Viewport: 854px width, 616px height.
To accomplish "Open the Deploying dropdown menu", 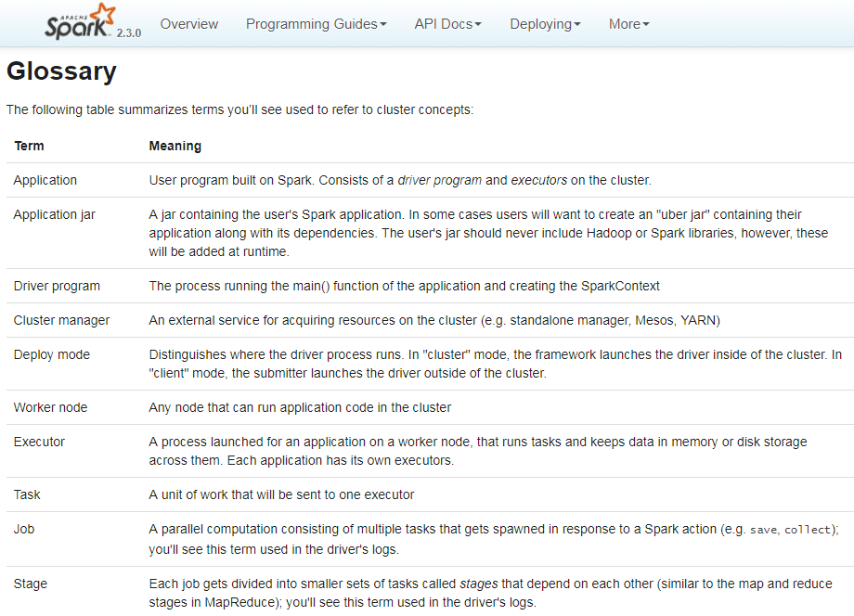I will (x=545, y=24).
